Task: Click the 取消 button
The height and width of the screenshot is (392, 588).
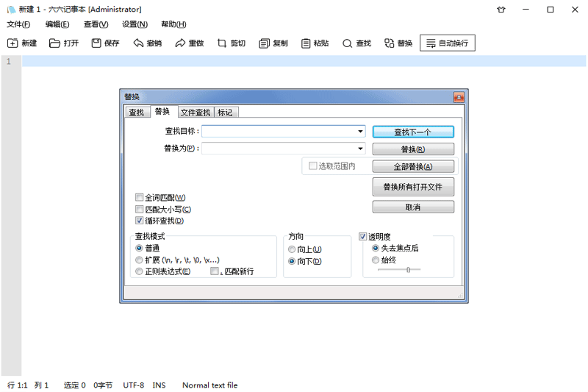Action: pos(413,207)
